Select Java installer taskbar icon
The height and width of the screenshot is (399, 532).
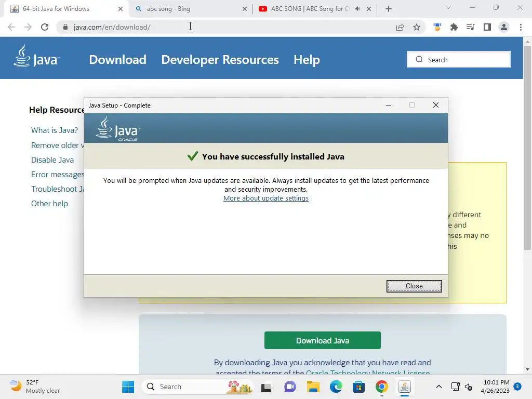coord(404,387)
